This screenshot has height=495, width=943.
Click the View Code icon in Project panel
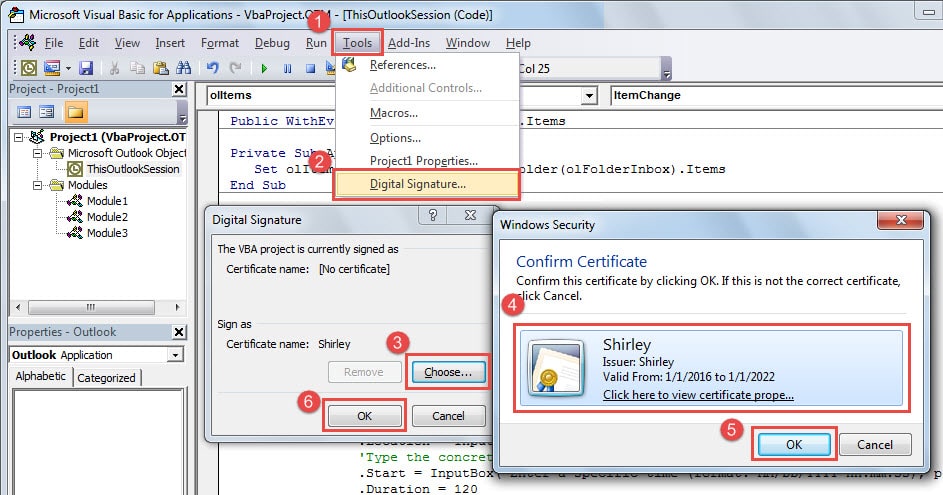tap(24, 112)
